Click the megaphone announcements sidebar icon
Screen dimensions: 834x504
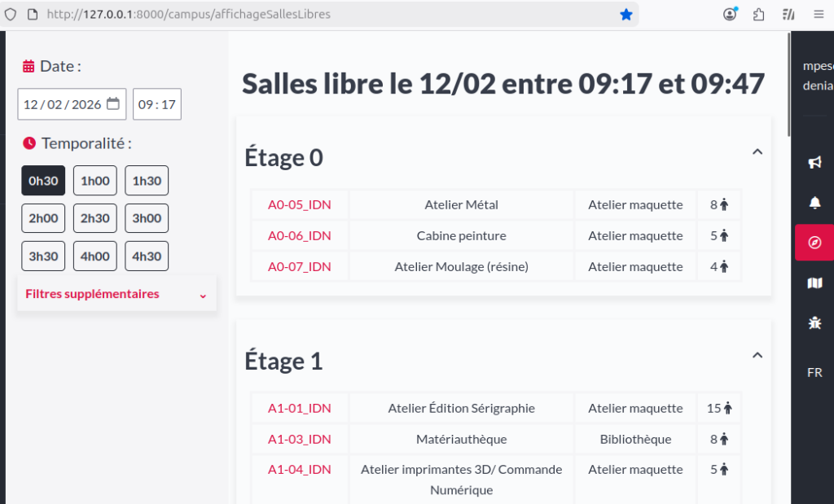[x=814, y=163]
